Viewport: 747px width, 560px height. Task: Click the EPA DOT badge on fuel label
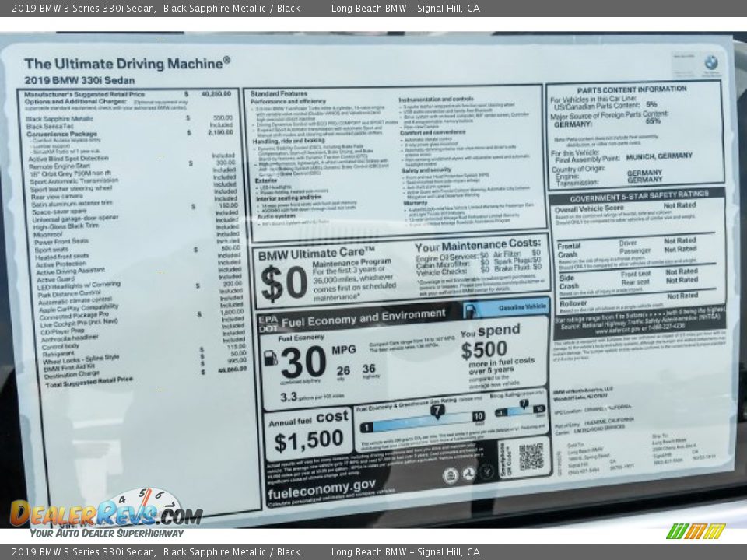point(268,323)
